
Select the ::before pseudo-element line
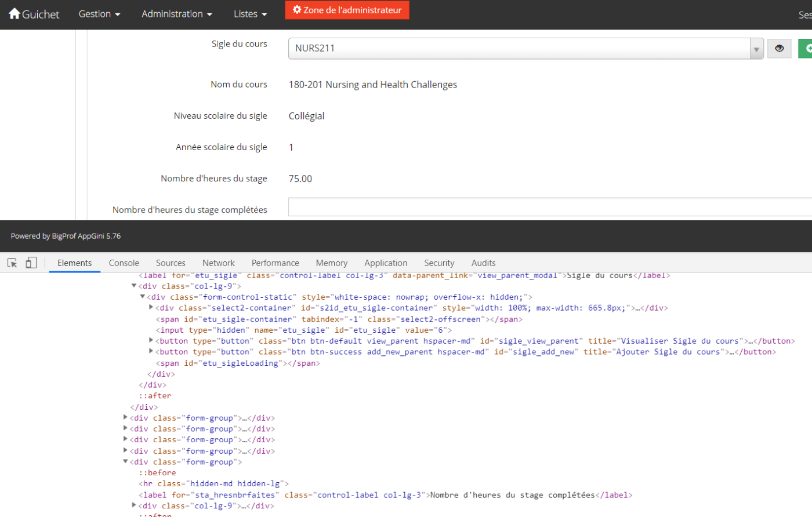point(157,473)
